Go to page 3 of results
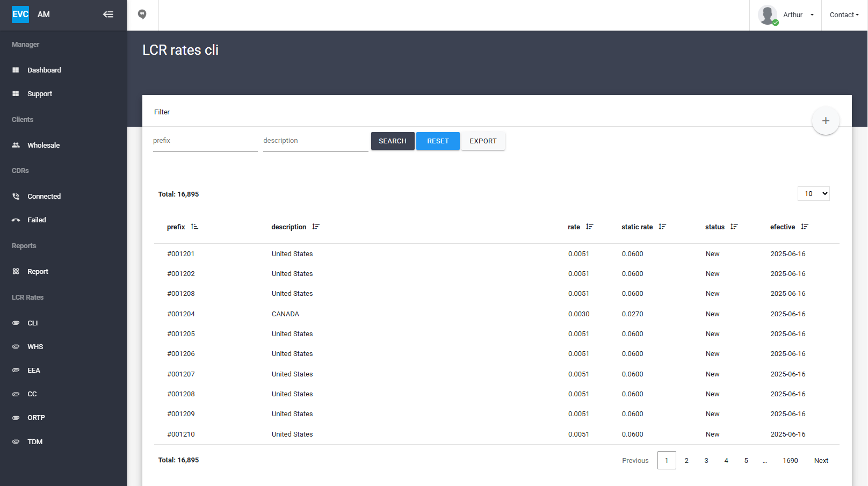 (706, 461)
